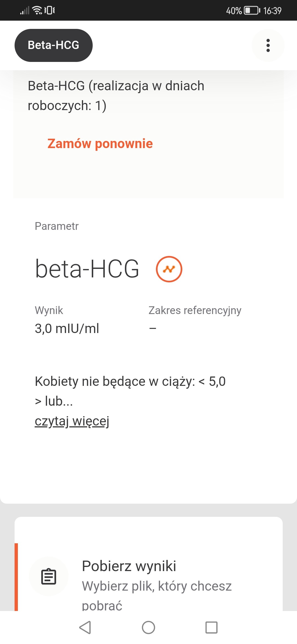This screenshot has height=644, width=297.
Task: Open Pobierz wyniki download option
Action: 129,566
